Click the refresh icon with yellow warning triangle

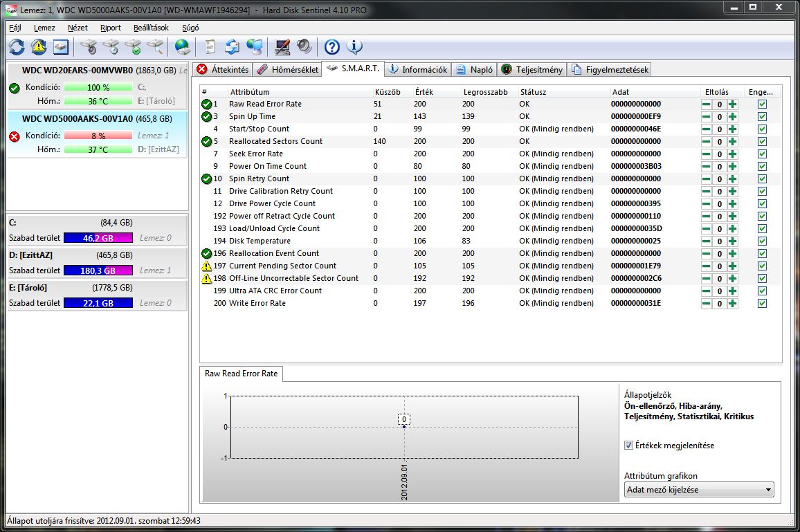(x=39, y=47)
